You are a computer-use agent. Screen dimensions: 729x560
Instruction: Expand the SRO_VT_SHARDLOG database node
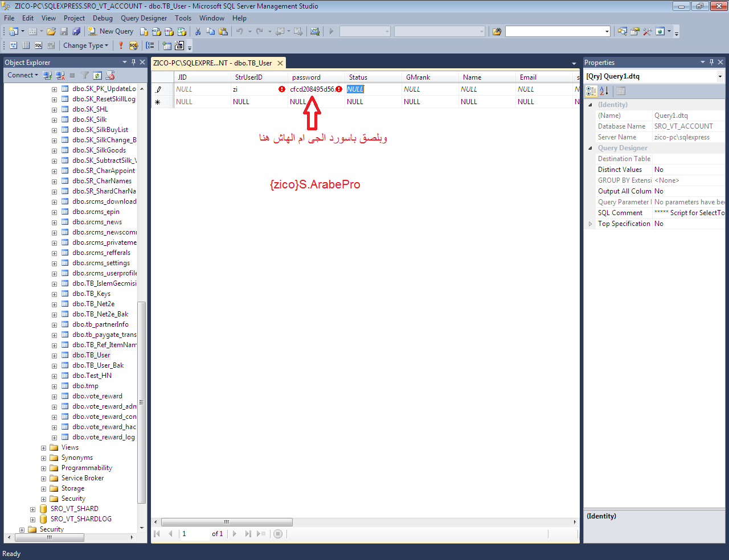32,520
